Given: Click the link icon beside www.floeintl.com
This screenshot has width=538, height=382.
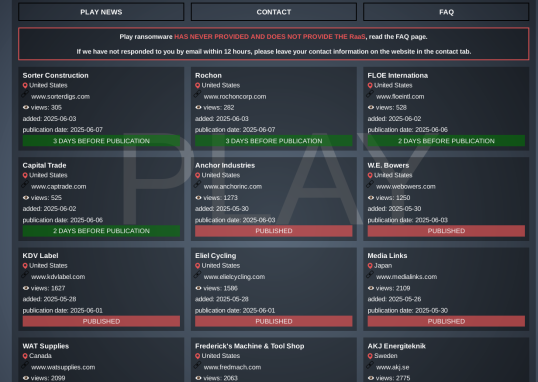Looking at the screenshot, I should coord(370,94).
